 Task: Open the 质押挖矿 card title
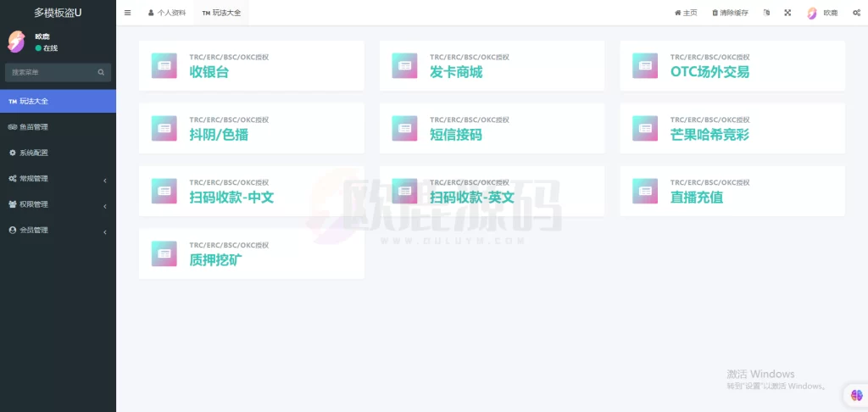215,259
